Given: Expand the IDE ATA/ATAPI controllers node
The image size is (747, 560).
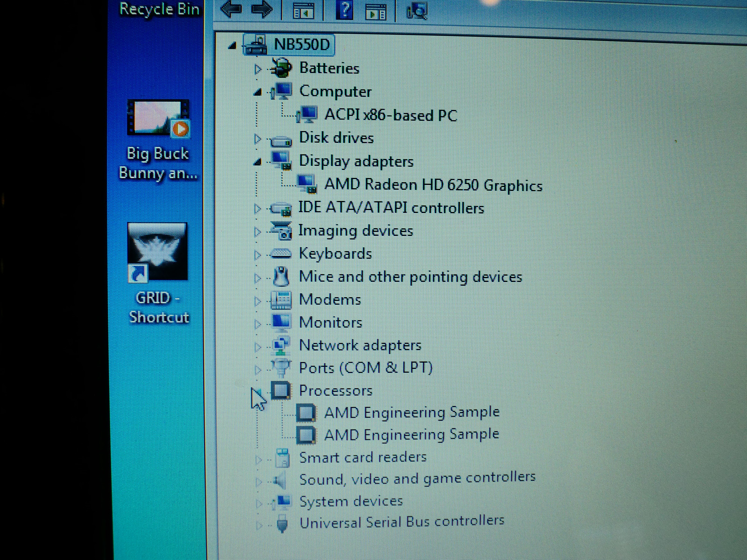Looking at the screenshot, I should point(257,209).
